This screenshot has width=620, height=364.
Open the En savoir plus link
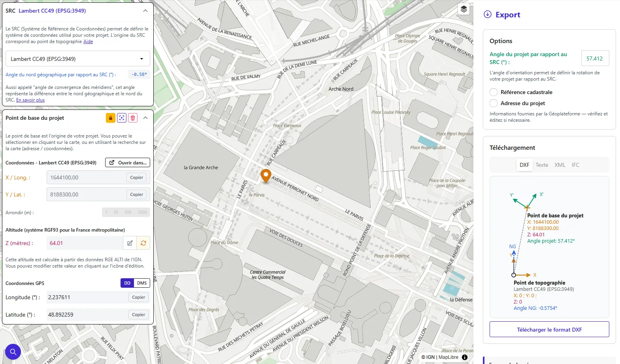point(30,100)
